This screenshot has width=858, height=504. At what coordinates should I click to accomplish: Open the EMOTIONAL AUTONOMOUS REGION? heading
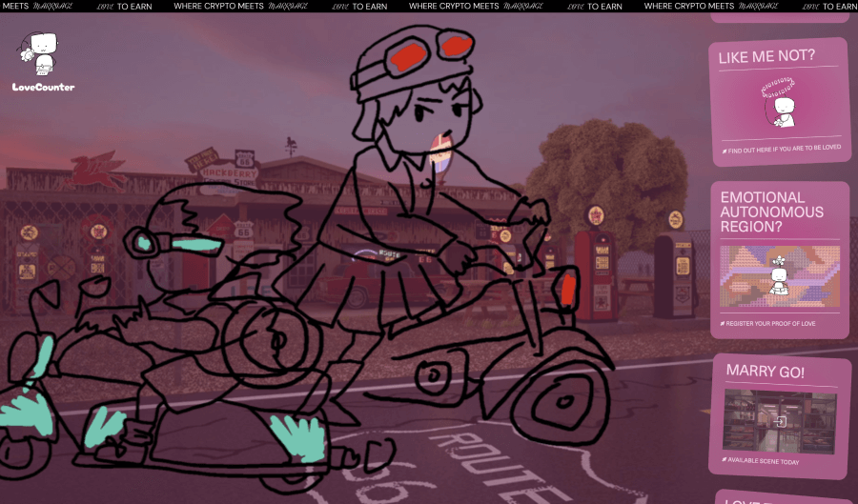771,212
